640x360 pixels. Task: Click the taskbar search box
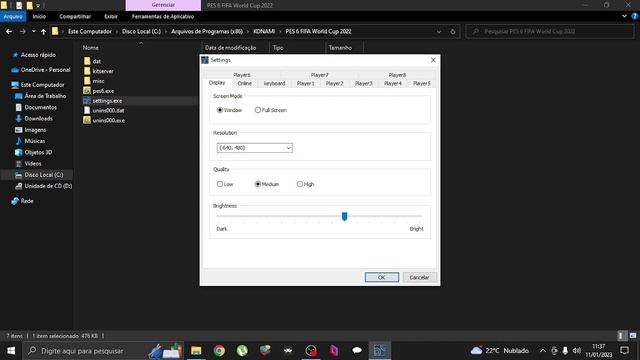pyautogui.click(x=103, y=351)
